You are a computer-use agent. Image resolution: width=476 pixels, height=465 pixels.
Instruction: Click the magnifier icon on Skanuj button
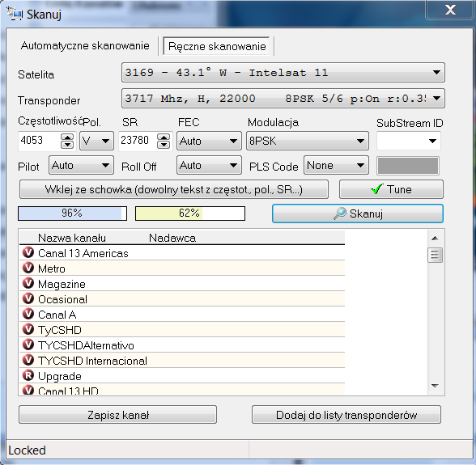point(340,213)
